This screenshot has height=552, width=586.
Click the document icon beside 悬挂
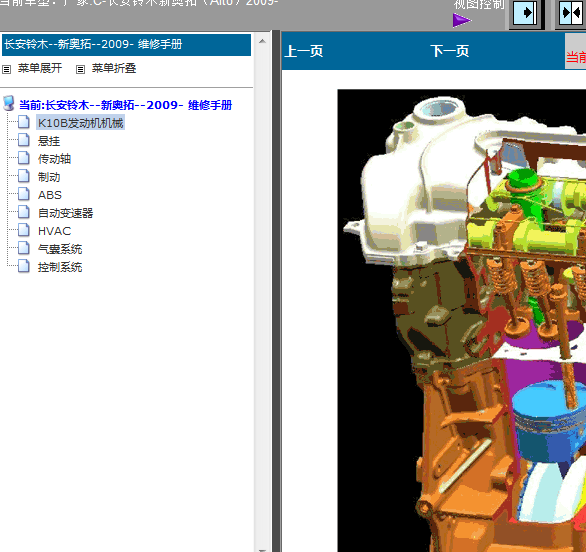pos(24,140)
